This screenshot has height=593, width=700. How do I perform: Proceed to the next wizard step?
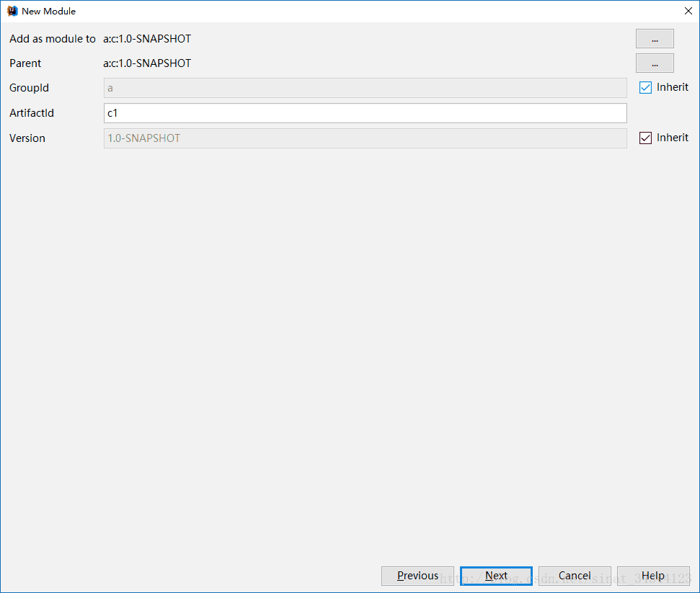496,575
